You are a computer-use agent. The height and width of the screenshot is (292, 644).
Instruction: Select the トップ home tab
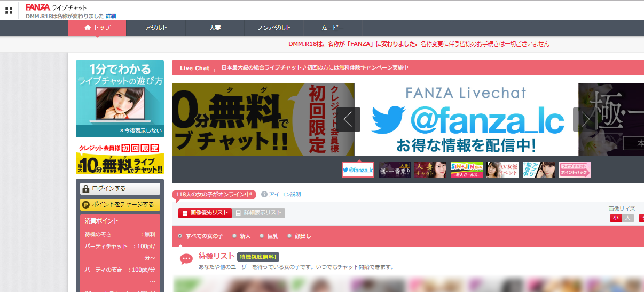pos(97,28)
